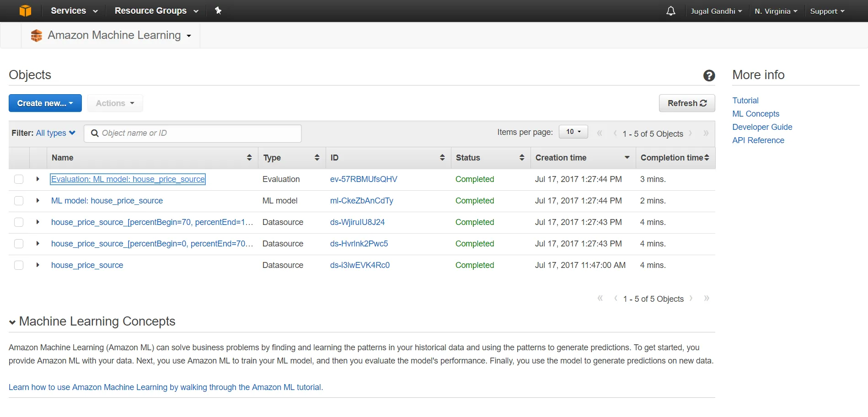Tick checkbox for ds-HvrInk2Pwc5 datasource row
This screenshot has height=417, width=868.
(19, 244)
